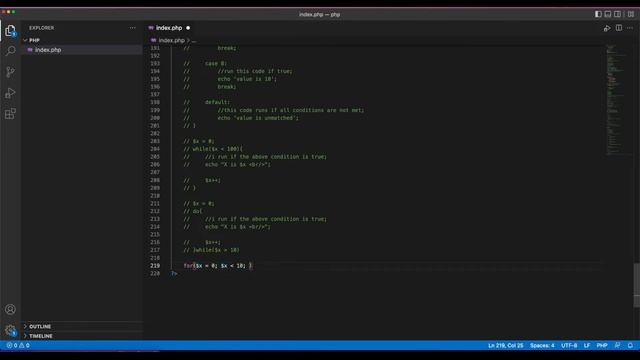
Task: Open Explorer more actions ellipsis
Action: coord(133,28)
